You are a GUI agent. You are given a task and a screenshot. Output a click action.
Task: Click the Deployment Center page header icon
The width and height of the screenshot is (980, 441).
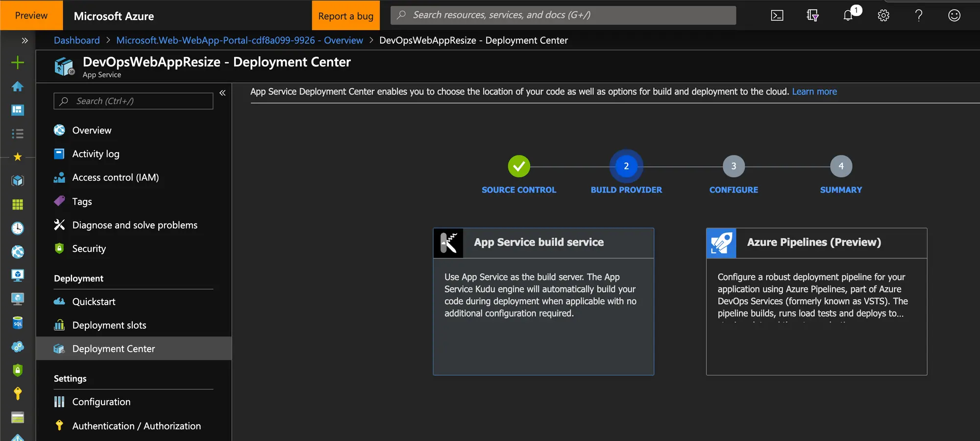[64, 66]
